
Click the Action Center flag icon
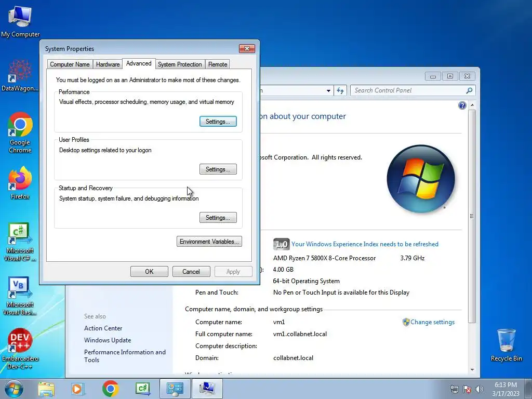(467, 389)
